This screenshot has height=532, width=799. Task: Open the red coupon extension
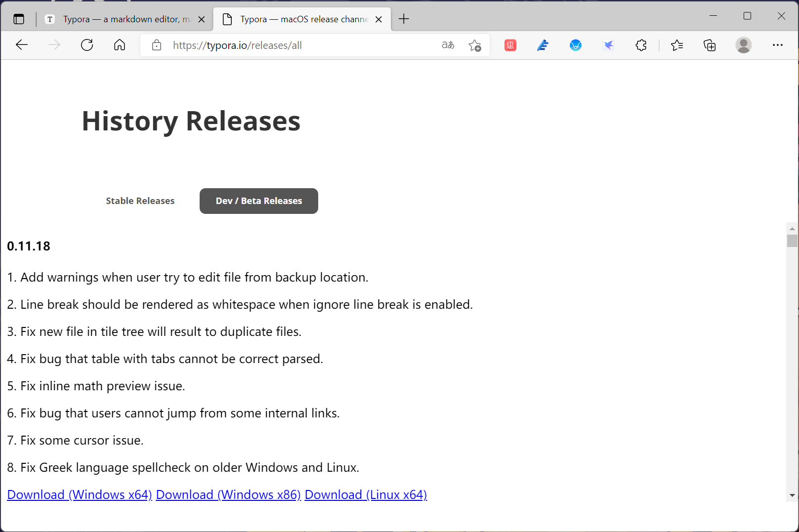point(510,45)
